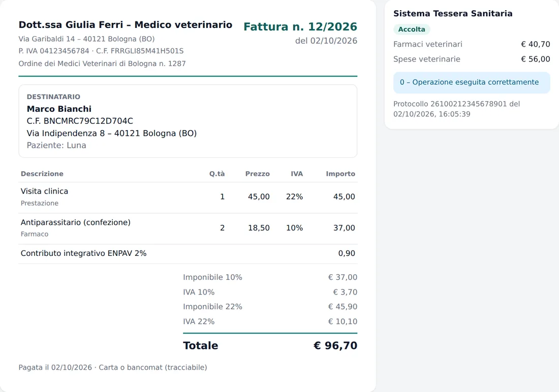Image resolution: width=559 pixels, height=392 pixels.
Task: Click the 'IVA' column header
Action: [297, 174]
